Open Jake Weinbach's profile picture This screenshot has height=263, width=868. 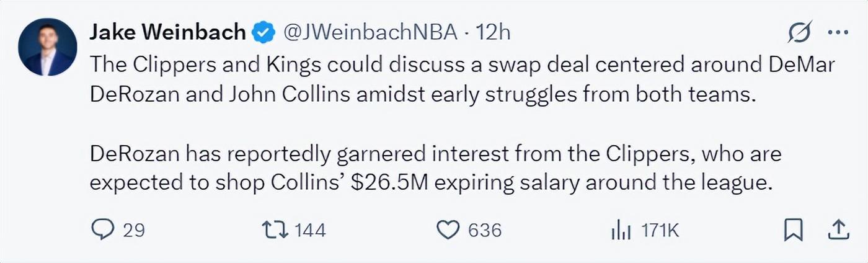(x=48, y=47)
